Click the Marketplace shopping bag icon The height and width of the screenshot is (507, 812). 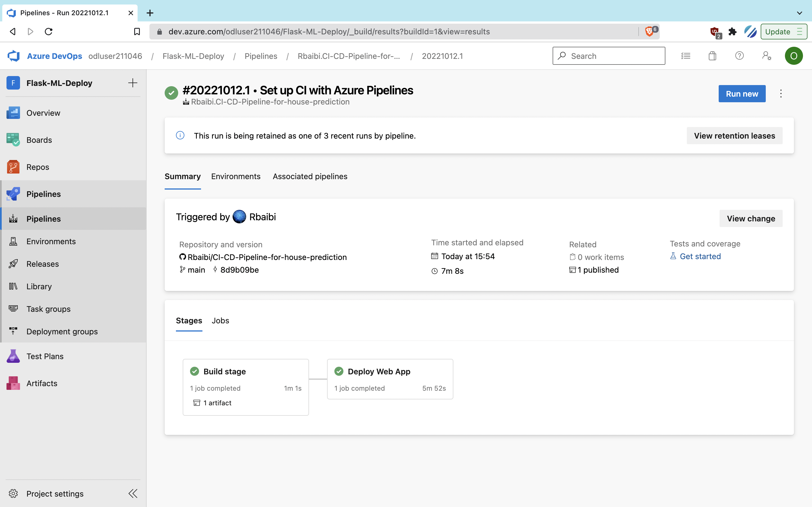(712, 56)
